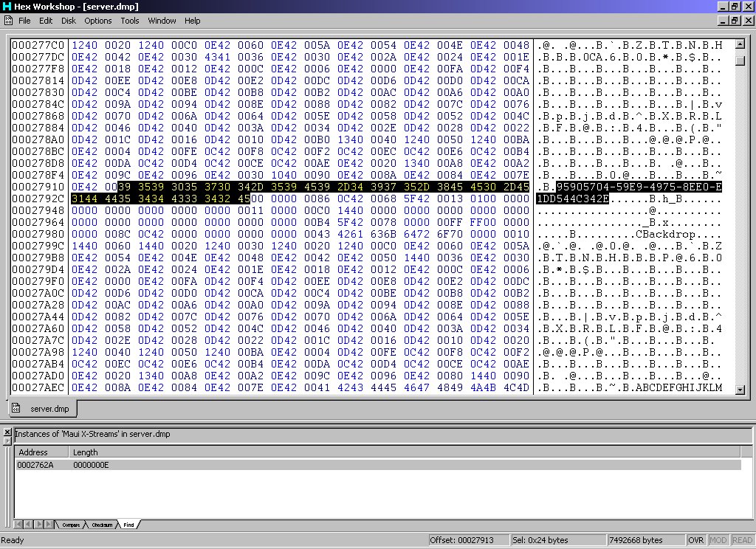Click the highlighted ASCII text 95905704-59E9-4975-8EE0-E
Viewport: 756px width, 549px height.
point(639,187)
